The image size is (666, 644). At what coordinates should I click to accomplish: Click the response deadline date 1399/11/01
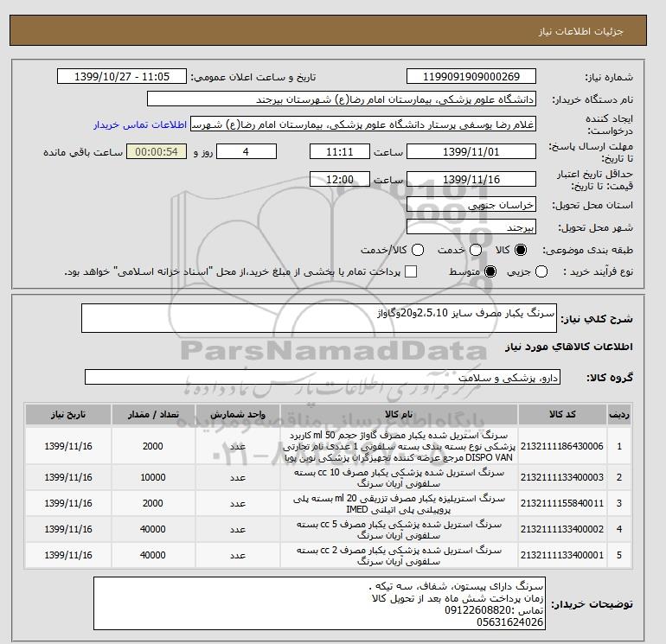471,151
